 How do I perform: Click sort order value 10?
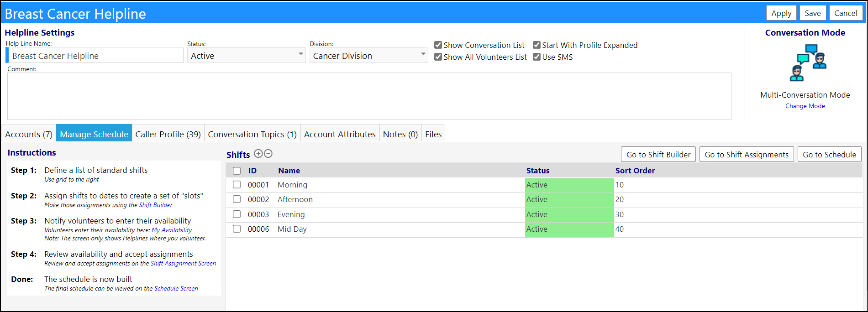(620, 185)
